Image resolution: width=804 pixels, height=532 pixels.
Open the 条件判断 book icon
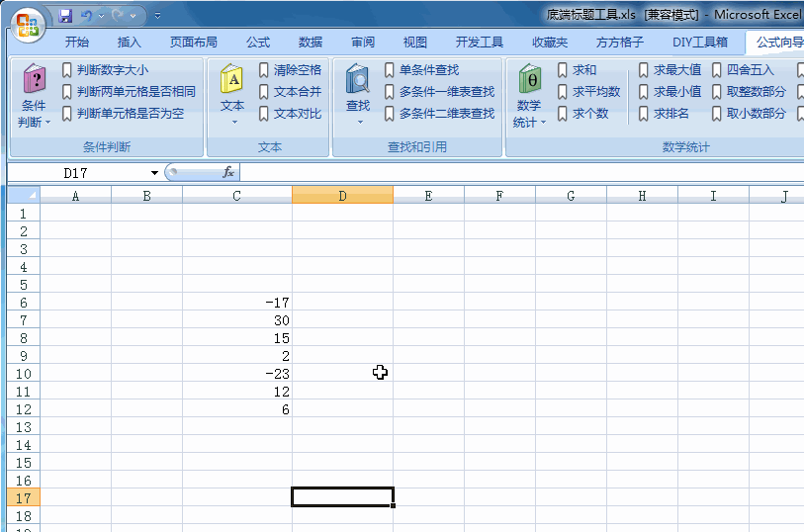point(34,80)
